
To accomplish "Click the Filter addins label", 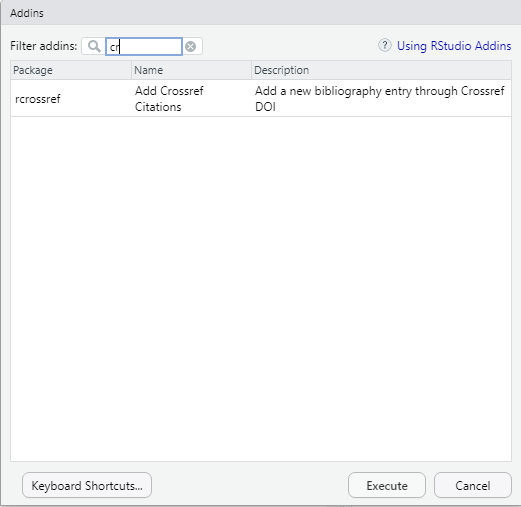I will point(44,46).
